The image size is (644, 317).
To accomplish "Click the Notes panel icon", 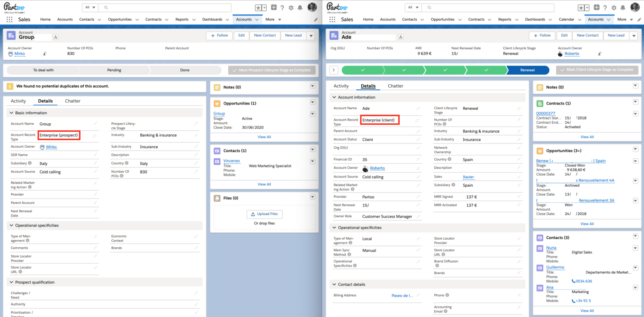I will [217, 87].
